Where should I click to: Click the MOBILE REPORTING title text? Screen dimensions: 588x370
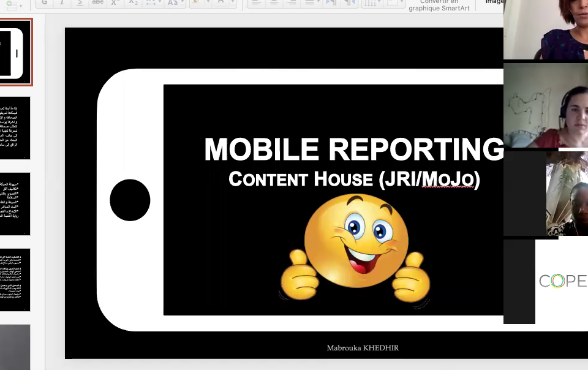tap(353, 150)
